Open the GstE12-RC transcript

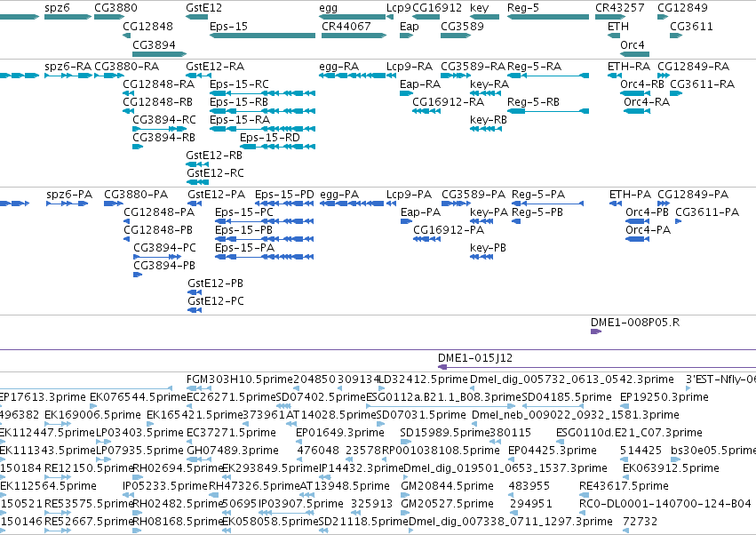pos(198,182)
